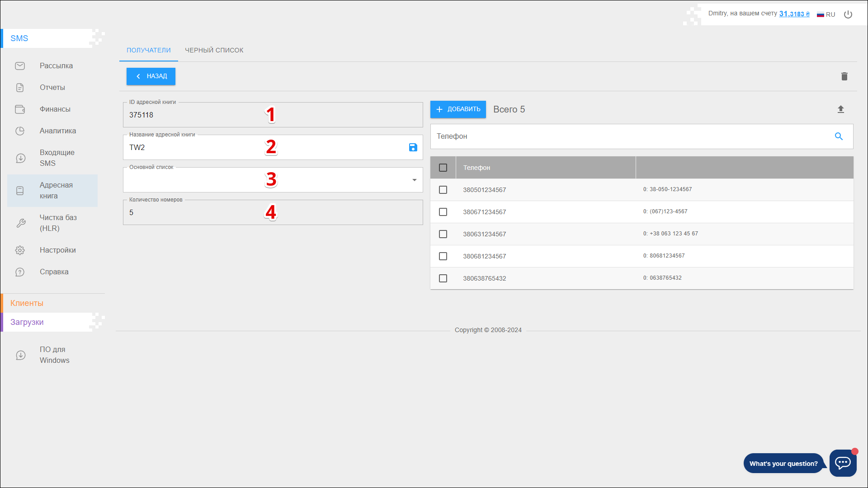Select the row checkbox for 380631234567

(x=443, y=234)
